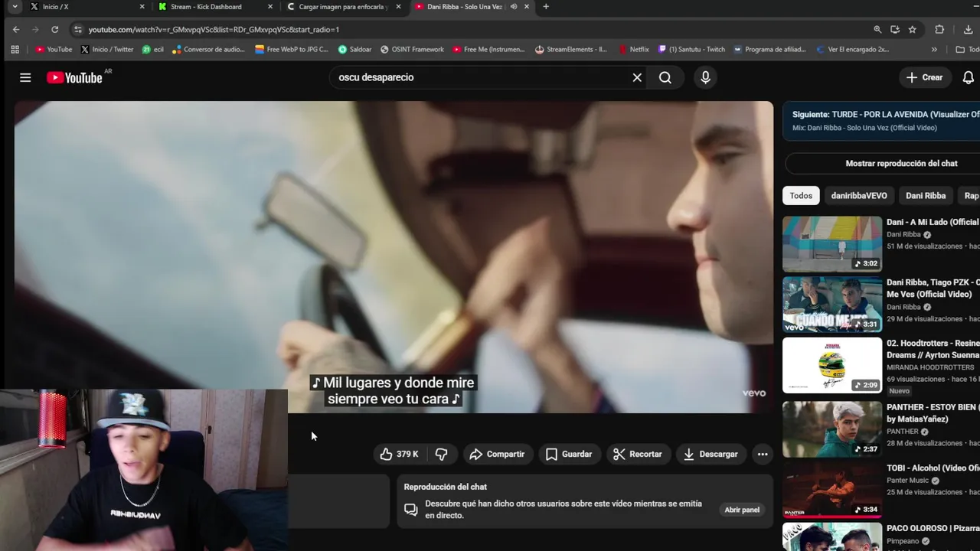This screenshot has height=551, width=980.
Task: Open the YouTube hamburger guide menu
Action: tap(25, 77)
